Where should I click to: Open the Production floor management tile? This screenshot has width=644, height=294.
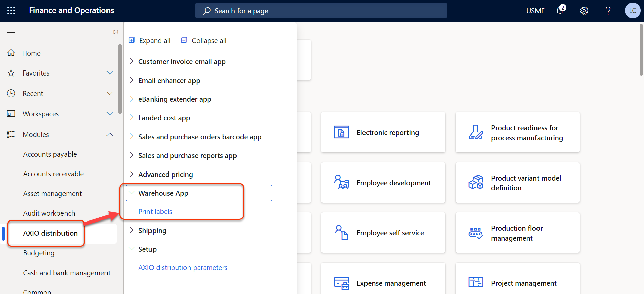pyautogui.click(x=517, y=233)
